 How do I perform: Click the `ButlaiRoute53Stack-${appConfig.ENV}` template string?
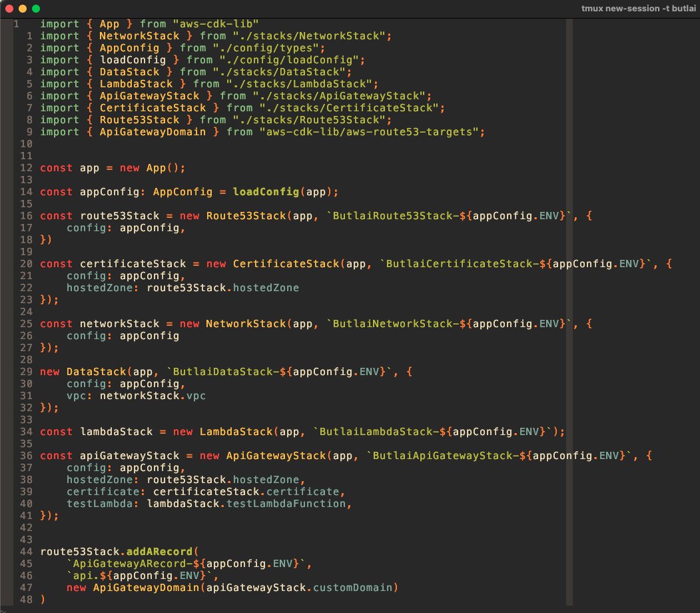tap(449, 216)
